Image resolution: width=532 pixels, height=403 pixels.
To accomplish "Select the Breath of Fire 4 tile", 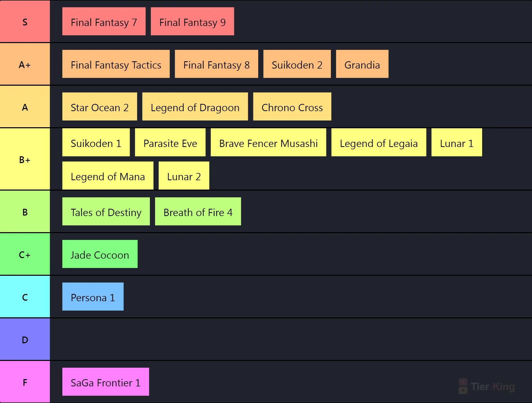I will (198, 211).
